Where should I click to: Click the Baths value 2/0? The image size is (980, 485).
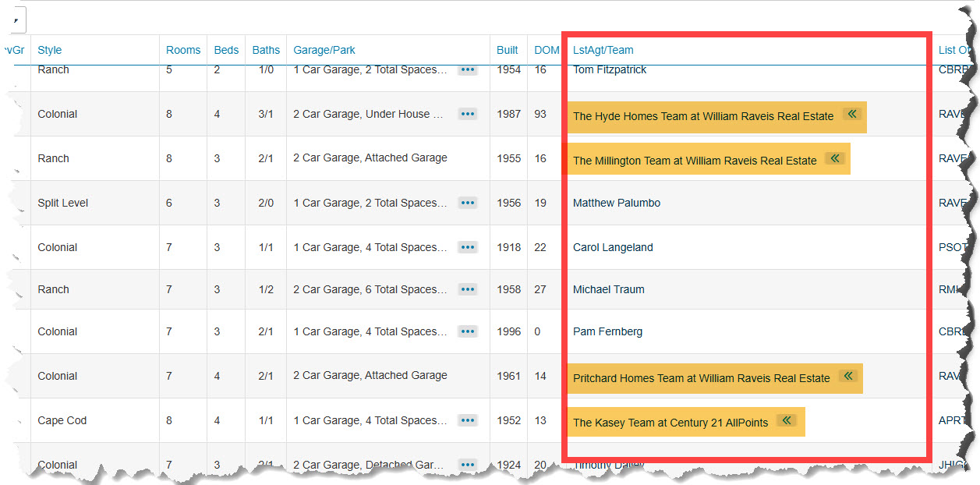tap(266, 203)
